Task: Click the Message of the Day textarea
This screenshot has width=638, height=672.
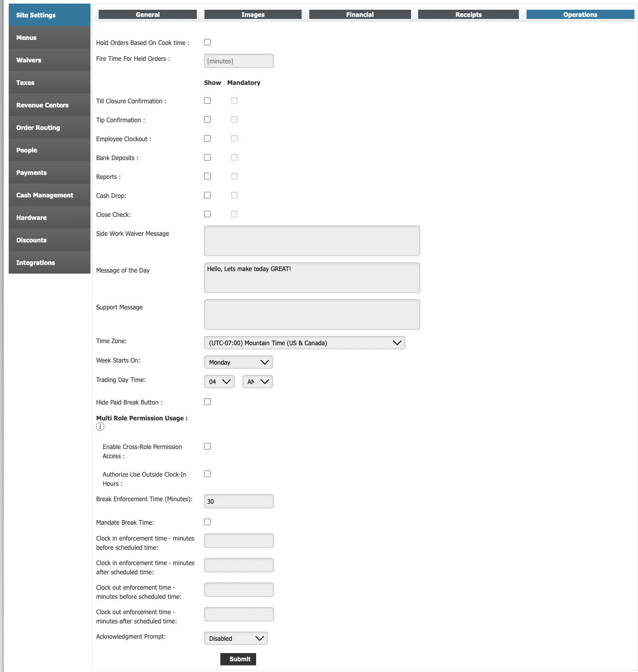Action: coord(312,278)
